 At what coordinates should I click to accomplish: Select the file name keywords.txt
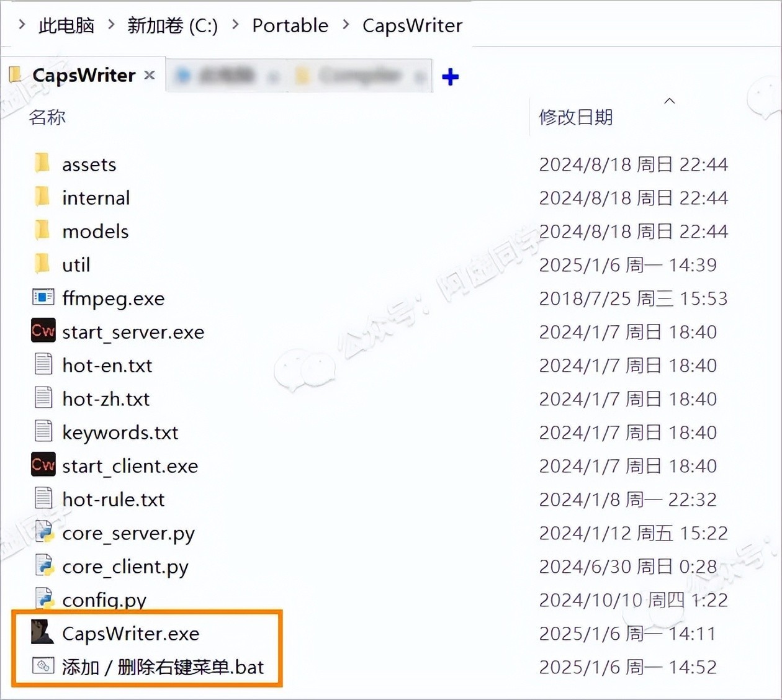tap(120, 433)
